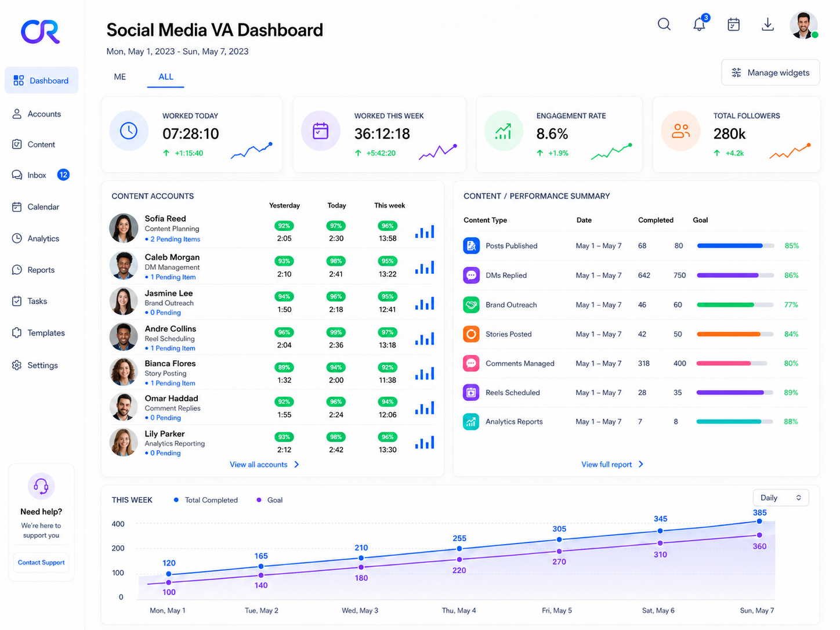
Task: Click the Analytics Reports icon
Action: (x=471, y=422)
